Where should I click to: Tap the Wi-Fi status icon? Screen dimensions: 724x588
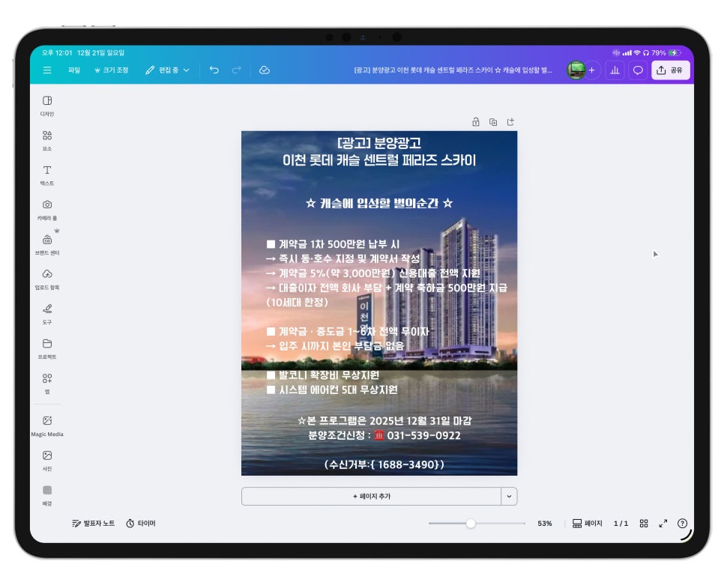[x=637, y=53]
